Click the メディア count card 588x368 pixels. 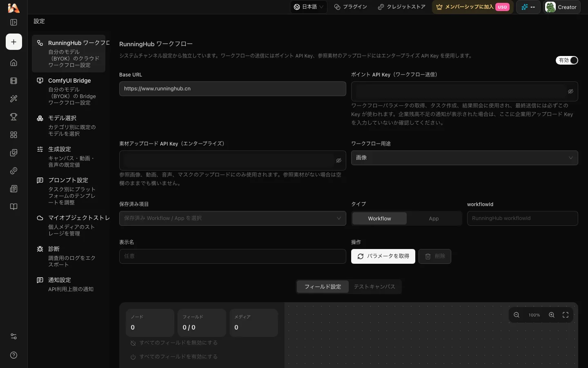point(254,323)
